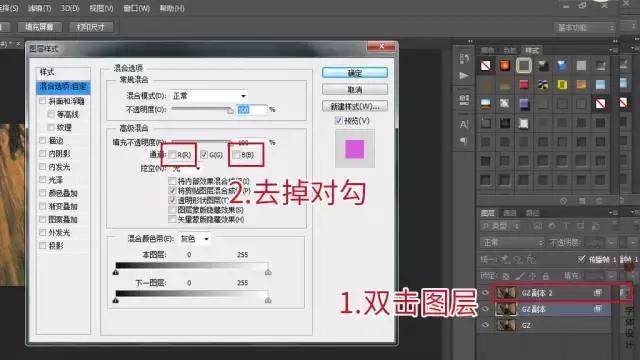Toggle the 矢量蒙版隐藏效果 checkbox
Viewport: 640px width, 360px height.
click(x=172, y=219)
